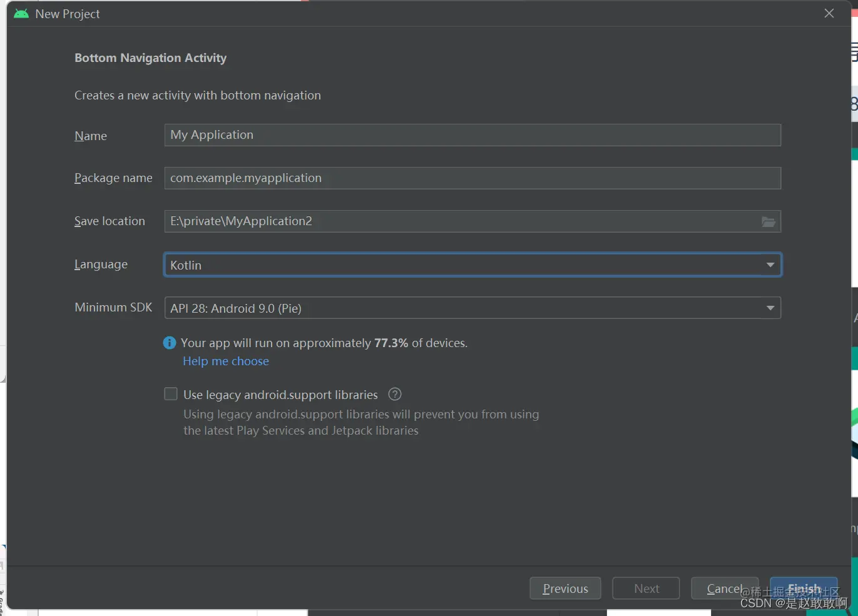Click the blue info icon beside the device coverage text
858x616 pixels.
click(170, 343)
